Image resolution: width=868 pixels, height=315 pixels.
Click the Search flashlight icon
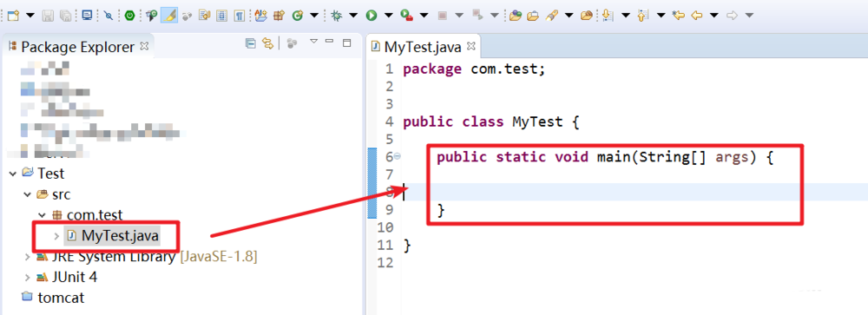[551, 16]
